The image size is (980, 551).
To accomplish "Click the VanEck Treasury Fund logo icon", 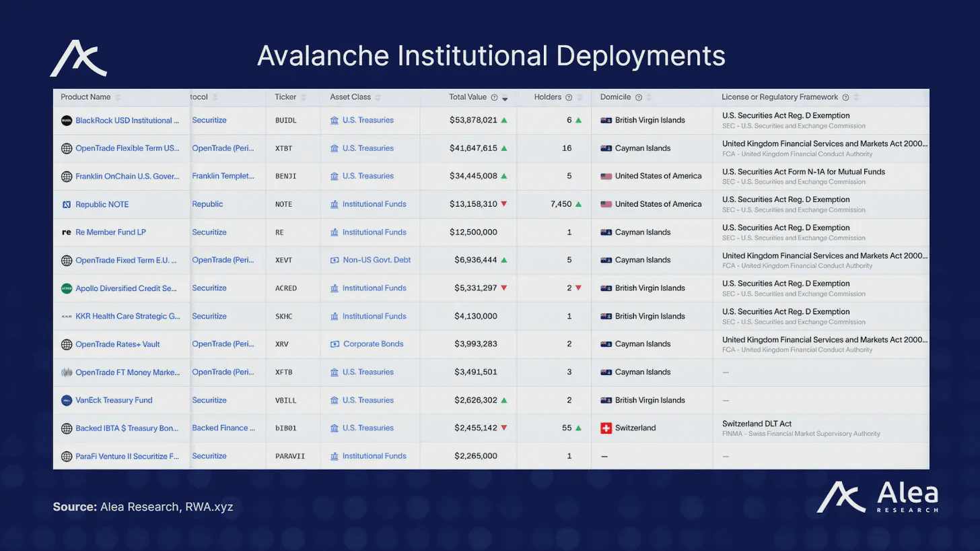I will [x=67, y=400].
